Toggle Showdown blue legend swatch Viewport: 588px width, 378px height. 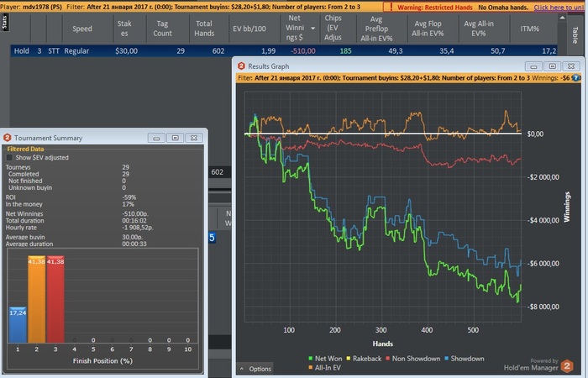point(446,359)
